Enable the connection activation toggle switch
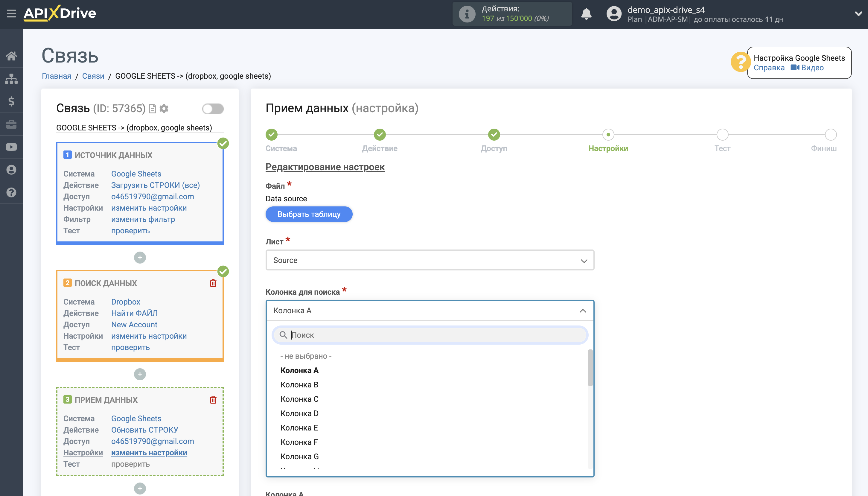 point(213,108)
